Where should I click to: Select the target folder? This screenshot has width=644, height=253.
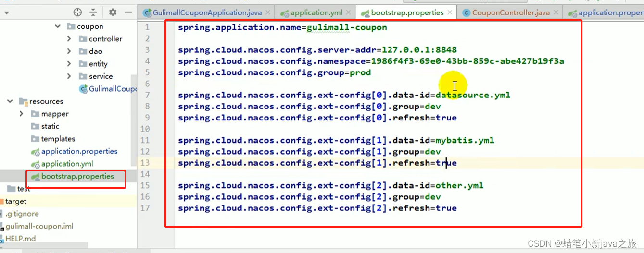(x=16, y=201)
